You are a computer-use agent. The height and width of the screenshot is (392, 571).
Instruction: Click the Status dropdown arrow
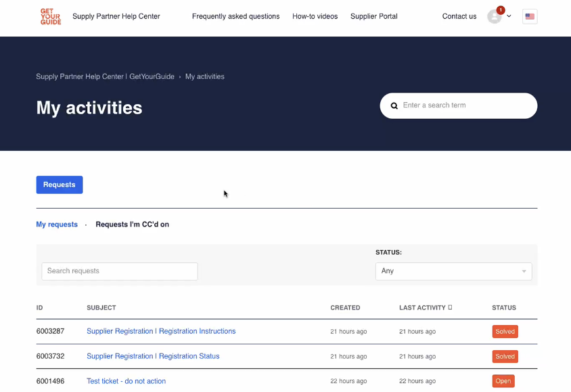pyautogui.click(x=524, y=272)
